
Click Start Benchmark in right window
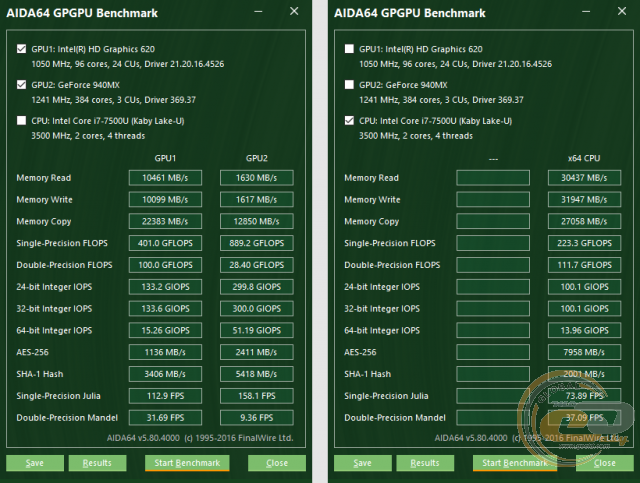515,463
